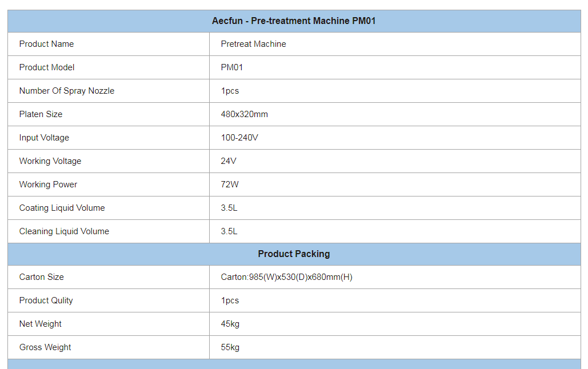This screenshot has width=588, height=369.
Task: Click the PM01 model value
Action: coord(232,67)
